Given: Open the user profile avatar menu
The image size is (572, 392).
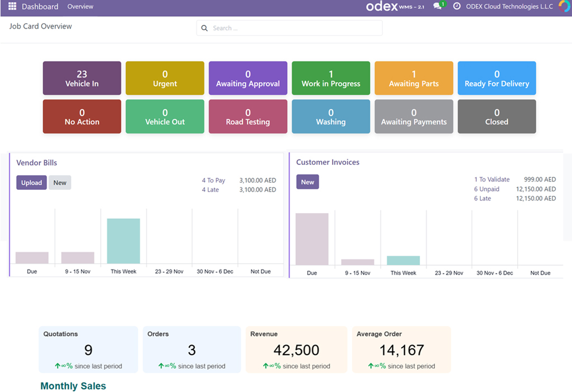Looking at the screenshot, I should (564, 6).
